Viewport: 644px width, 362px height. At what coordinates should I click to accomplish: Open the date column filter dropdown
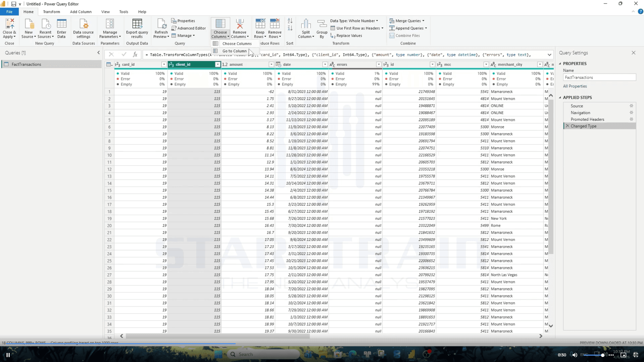pos(325,64)
